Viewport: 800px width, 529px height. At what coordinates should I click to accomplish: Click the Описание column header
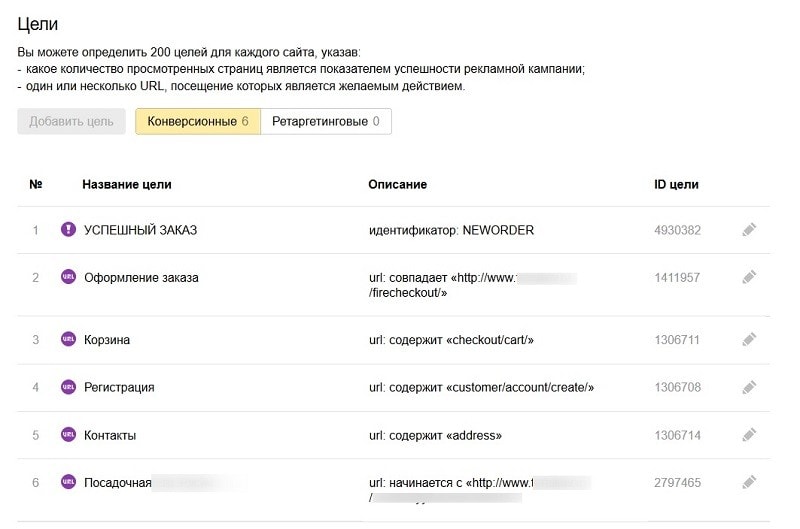click(x=397, y=184)
